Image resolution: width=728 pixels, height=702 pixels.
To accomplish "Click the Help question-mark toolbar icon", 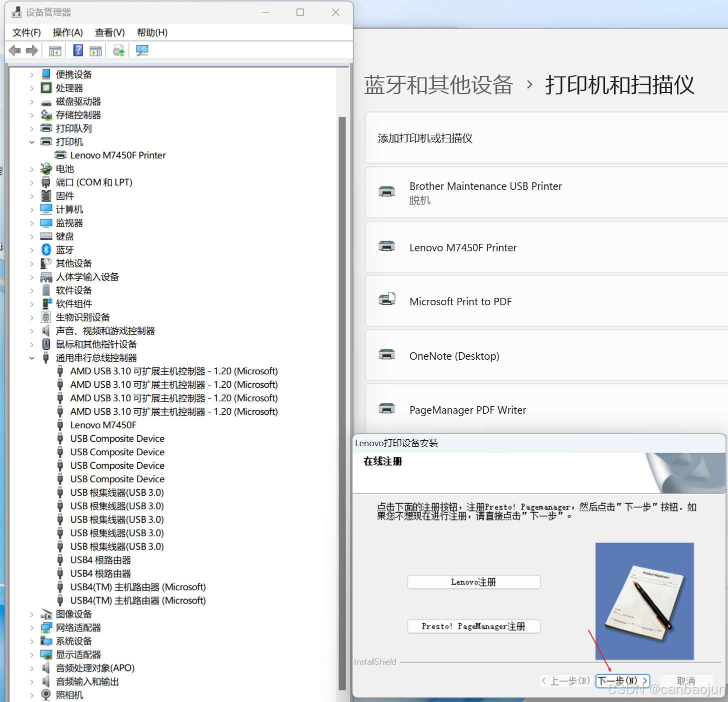I will [78, 50].
